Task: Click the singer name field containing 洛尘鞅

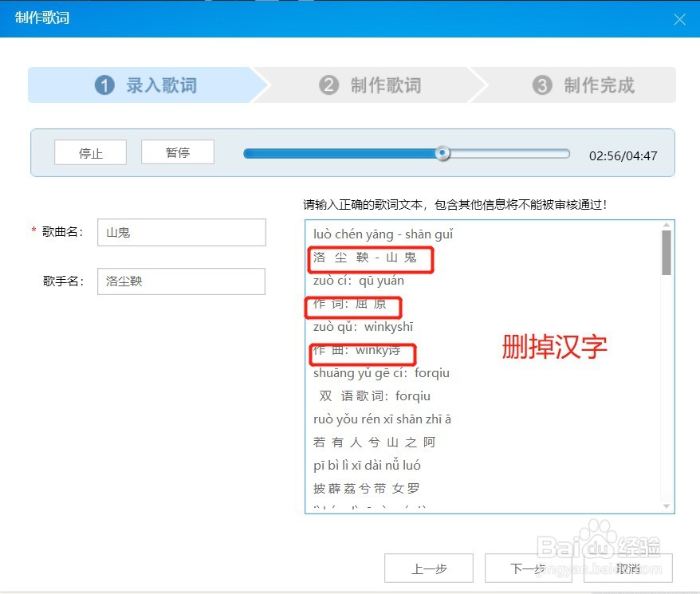Action: 180,281
